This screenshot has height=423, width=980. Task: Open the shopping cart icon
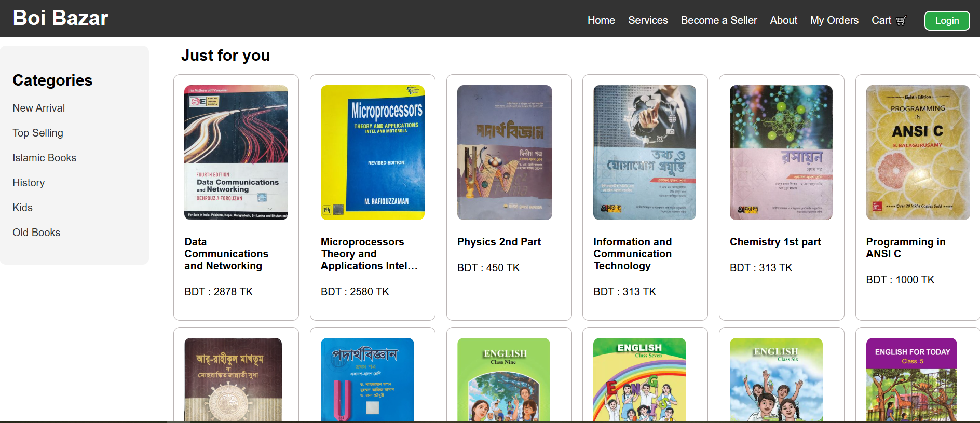pos(901,20)
